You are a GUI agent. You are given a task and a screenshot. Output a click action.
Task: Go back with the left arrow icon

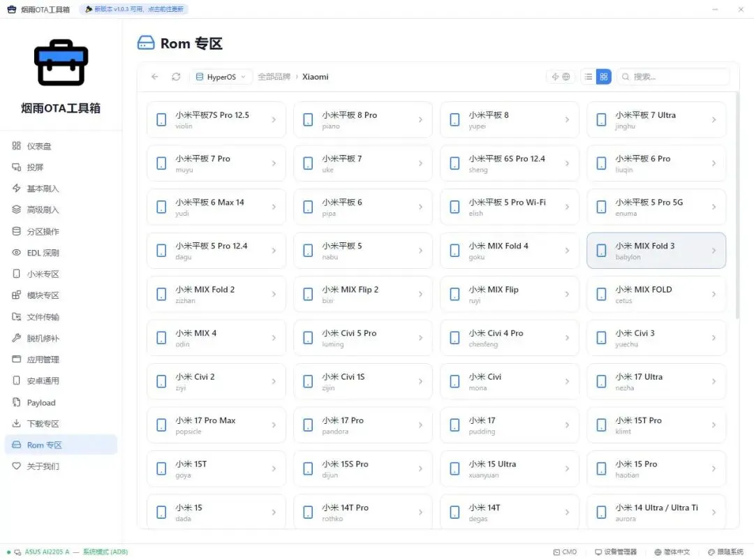click(x=154, y=77)
